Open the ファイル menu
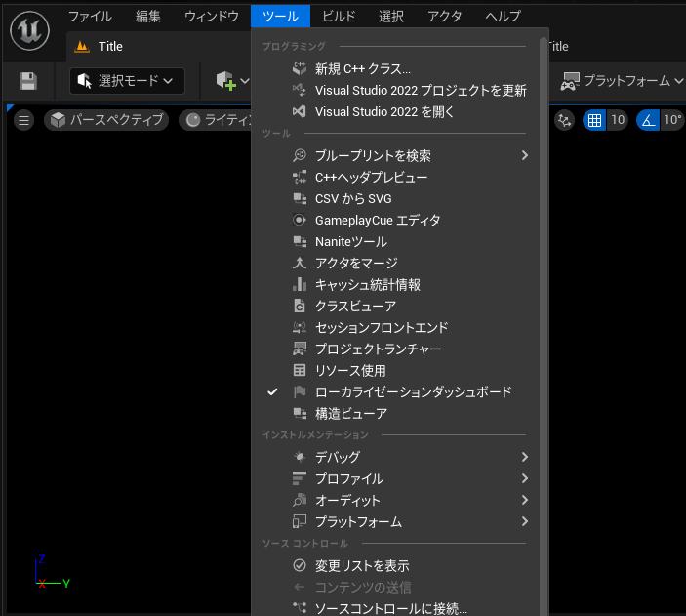686x616 pixels. (x=90, y=17)
